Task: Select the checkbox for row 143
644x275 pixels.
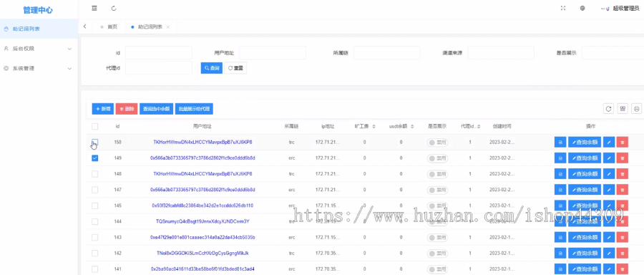Action: coord(95,237)
